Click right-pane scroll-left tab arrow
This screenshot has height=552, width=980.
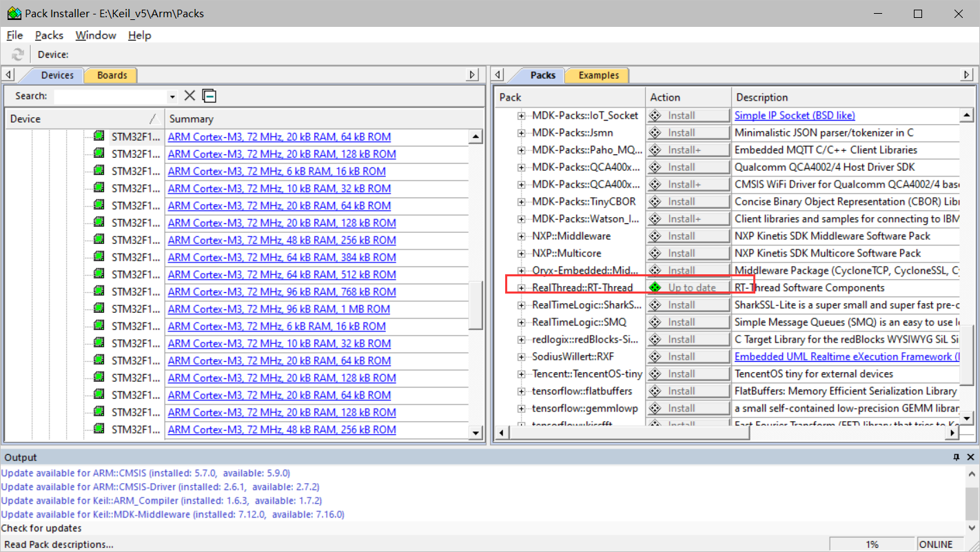pyautogui.click(x=499, y=74)
